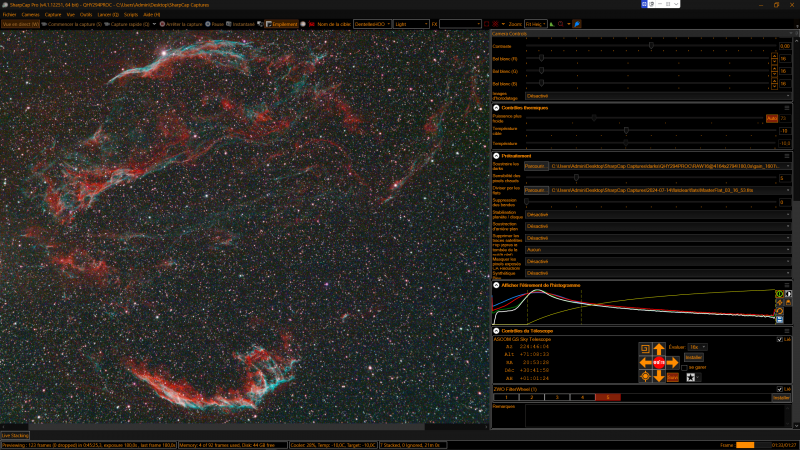Click the orange Suivi tracking button
Image resolution: width=800 pixels, height=450 pixels.
(672, 377)
